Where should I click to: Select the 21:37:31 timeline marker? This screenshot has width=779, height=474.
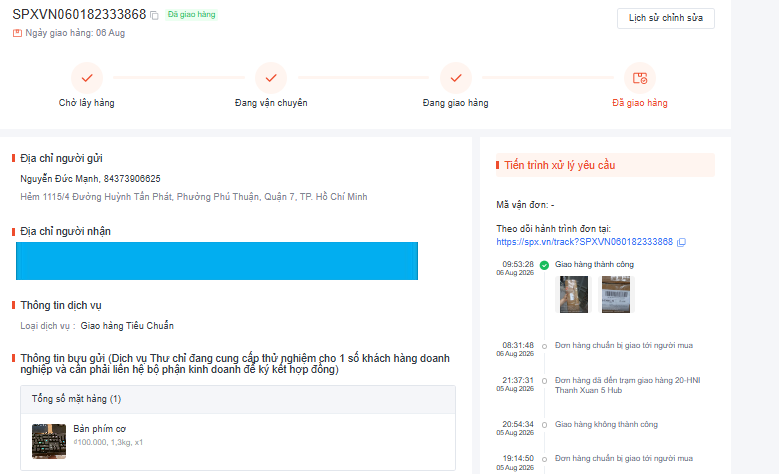pyautogui.click(x=545, y=381)
